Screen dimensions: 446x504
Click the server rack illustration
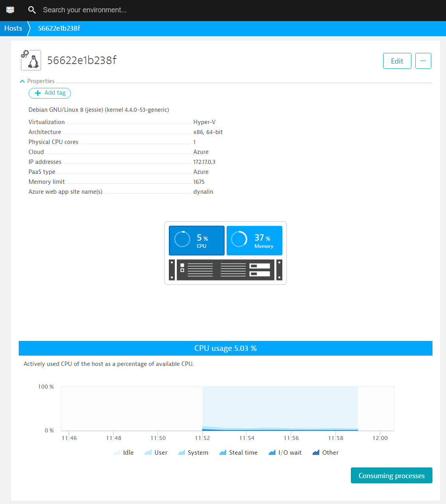coord(226,270)
